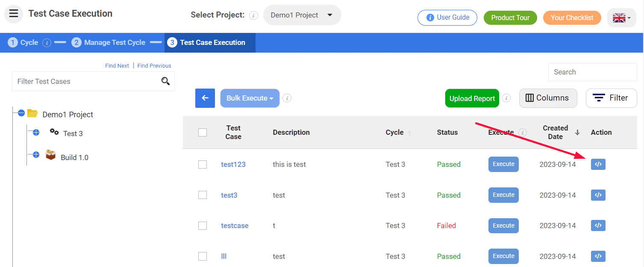The height and width of the screenshot is (267, 644).
Task: Click the 'this is test' description cell
Action: click(x=289, y=164)
